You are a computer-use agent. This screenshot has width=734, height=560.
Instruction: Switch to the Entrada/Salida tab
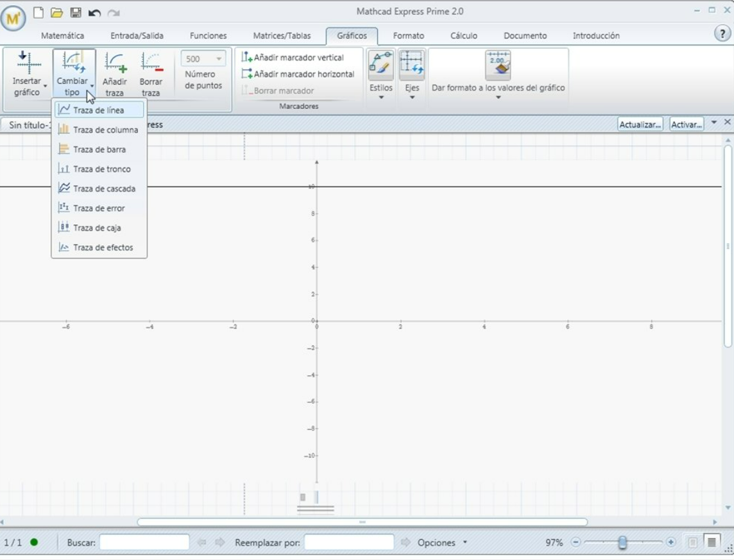137,35
